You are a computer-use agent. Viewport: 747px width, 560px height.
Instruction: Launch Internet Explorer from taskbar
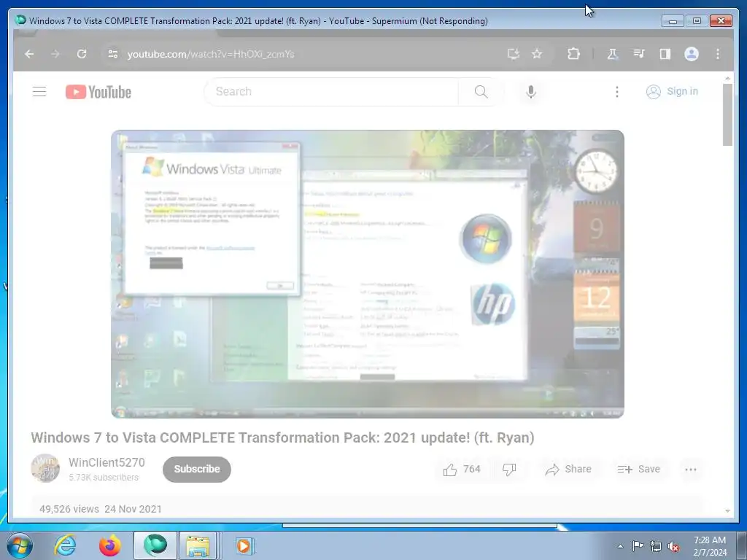pos(65,545)
